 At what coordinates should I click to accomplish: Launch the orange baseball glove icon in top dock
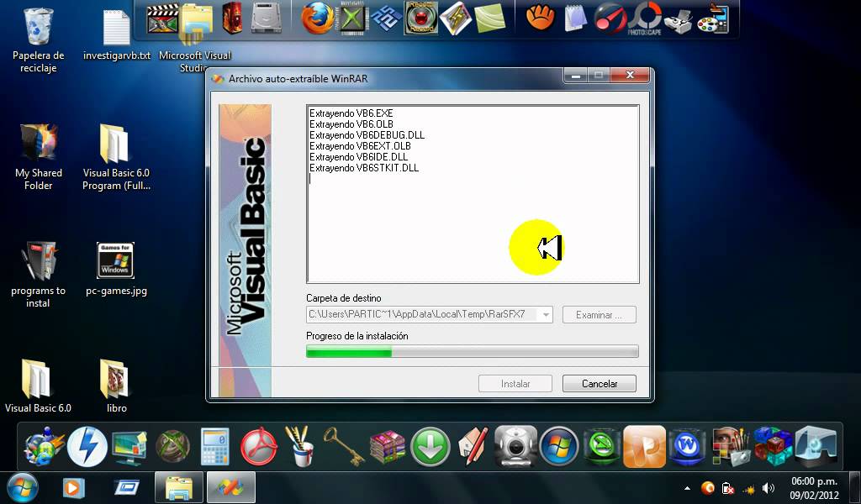point(541,18)
